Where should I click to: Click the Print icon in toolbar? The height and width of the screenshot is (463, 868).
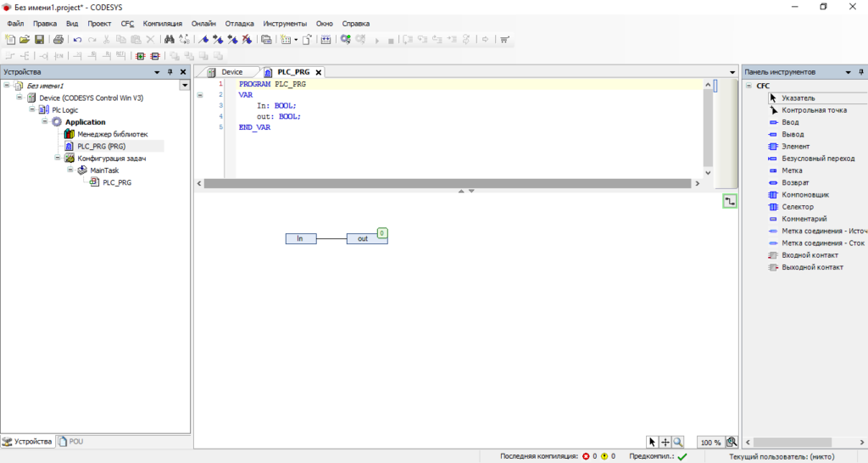point(58,40)
